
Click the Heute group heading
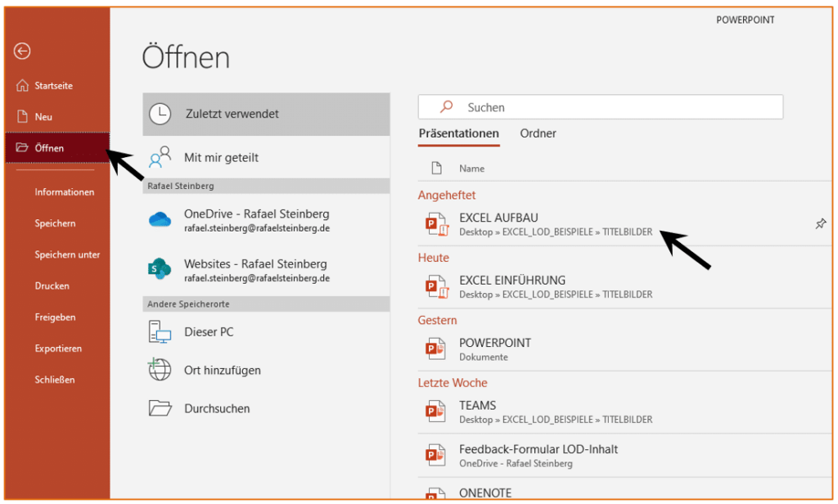point(434,258)
